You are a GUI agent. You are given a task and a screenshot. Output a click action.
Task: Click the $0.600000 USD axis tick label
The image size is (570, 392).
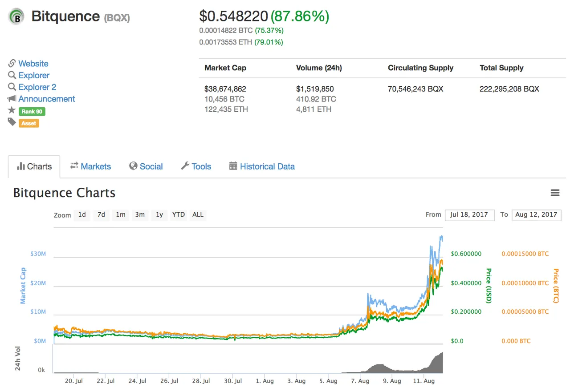click(466, 254)
